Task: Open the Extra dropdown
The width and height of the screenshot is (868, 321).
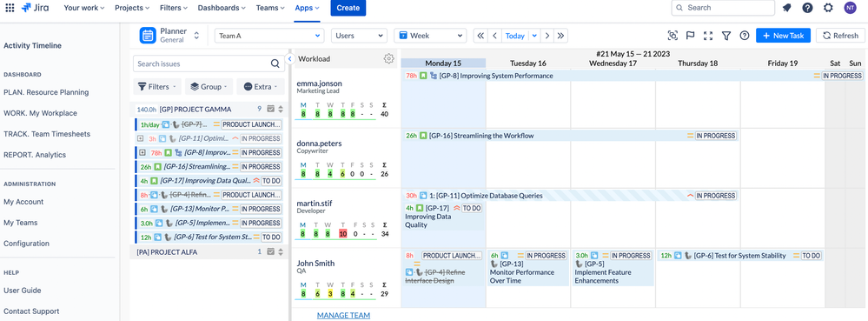Action: pos(260,86)
